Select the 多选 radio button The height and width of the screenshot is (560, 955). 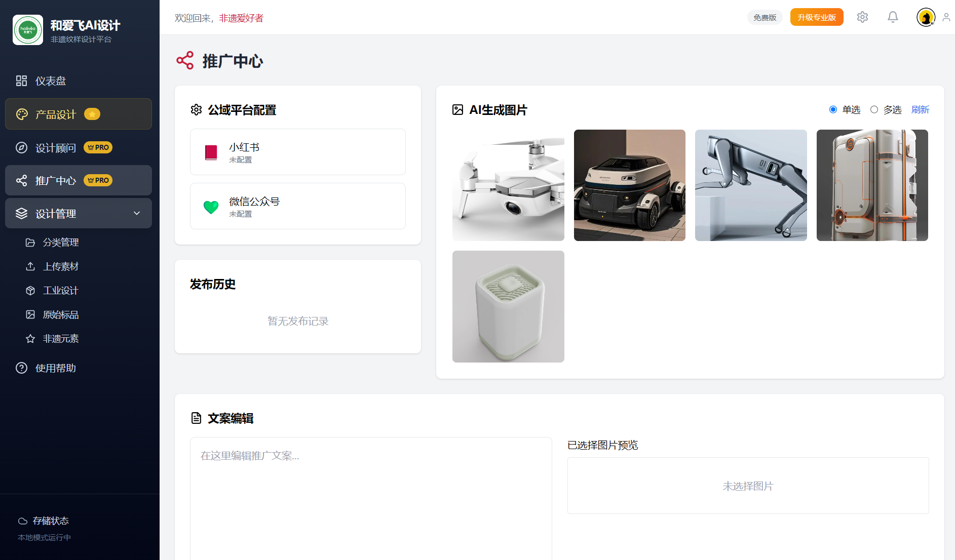[x=874, y=109]
